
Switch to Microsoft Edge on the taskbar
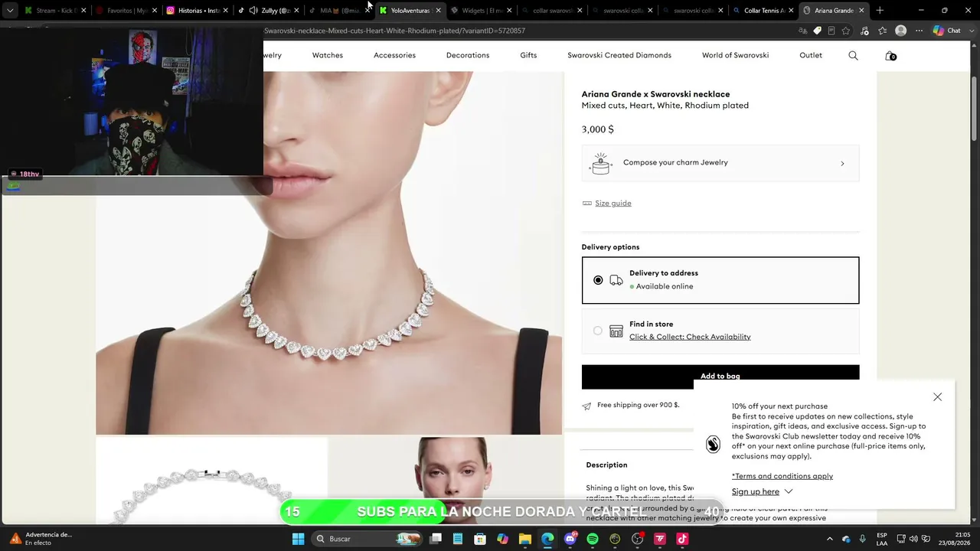tap(547, 539)
